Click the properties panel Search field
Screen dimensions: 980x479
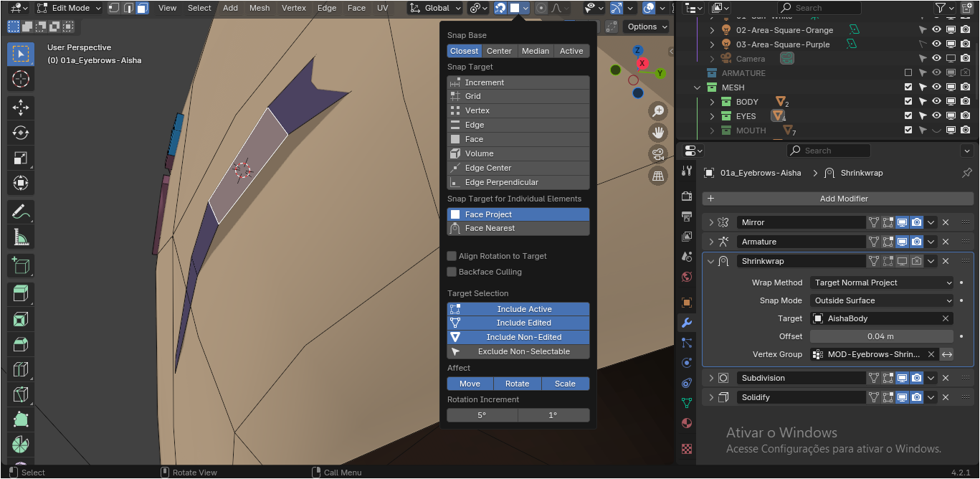[x=828, y=151]
